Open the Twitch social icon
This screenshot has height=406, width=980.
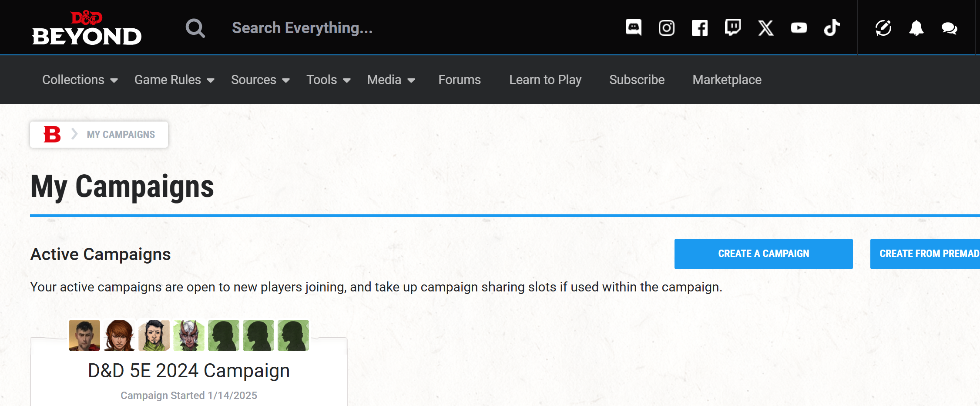pos(732,28)
